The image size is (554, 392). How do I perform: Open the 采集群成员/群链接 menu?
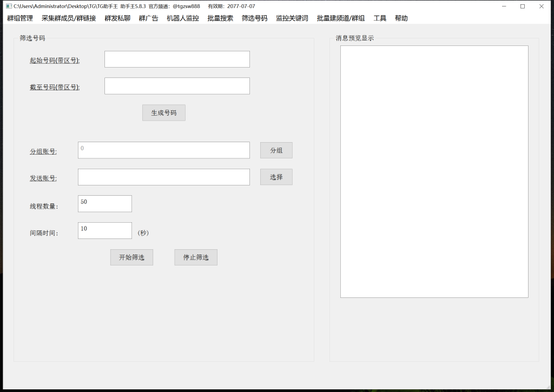69,18
